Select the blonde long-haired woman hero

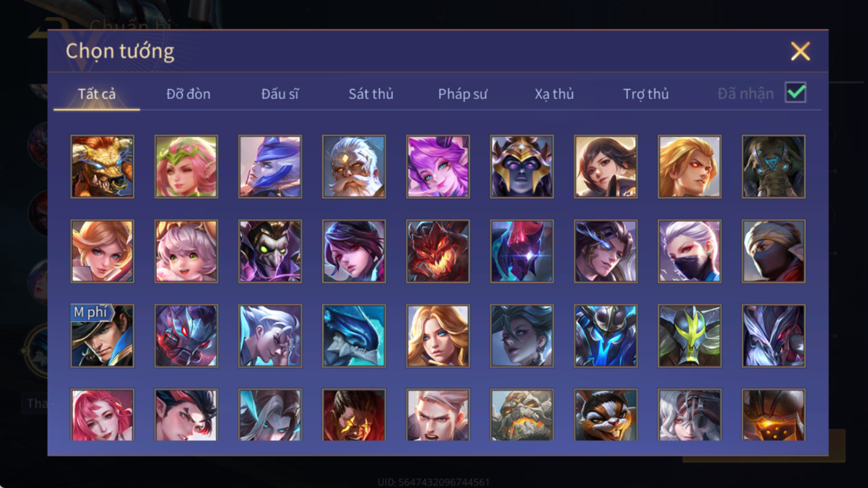438,336
